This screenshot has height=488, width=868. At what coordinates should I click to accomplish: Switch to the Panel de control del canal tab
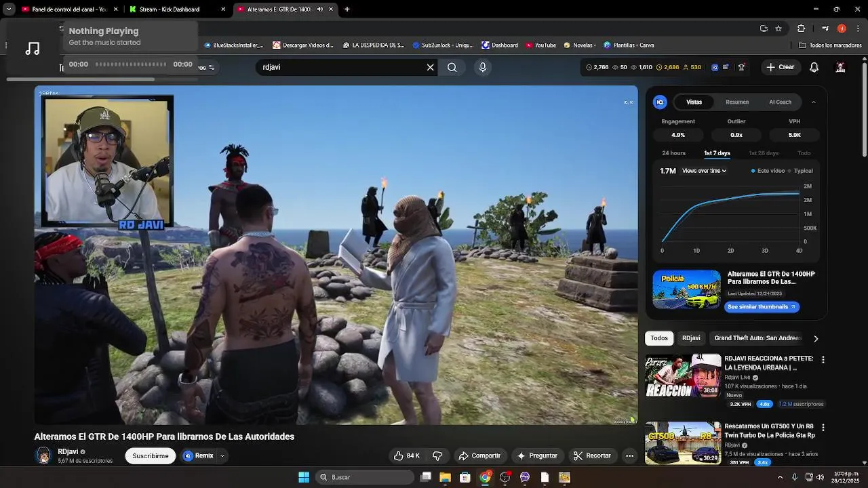(x=69, y=9)
